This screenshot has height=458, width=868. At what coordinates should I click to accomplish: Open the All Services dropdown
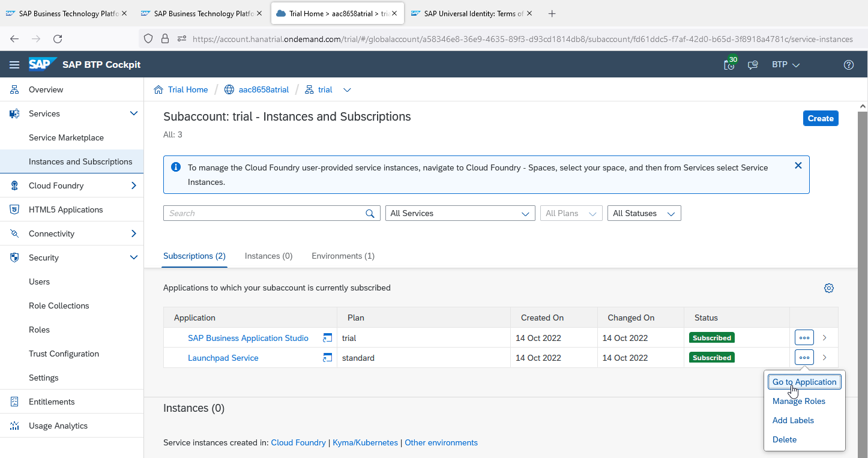(460, 212)
